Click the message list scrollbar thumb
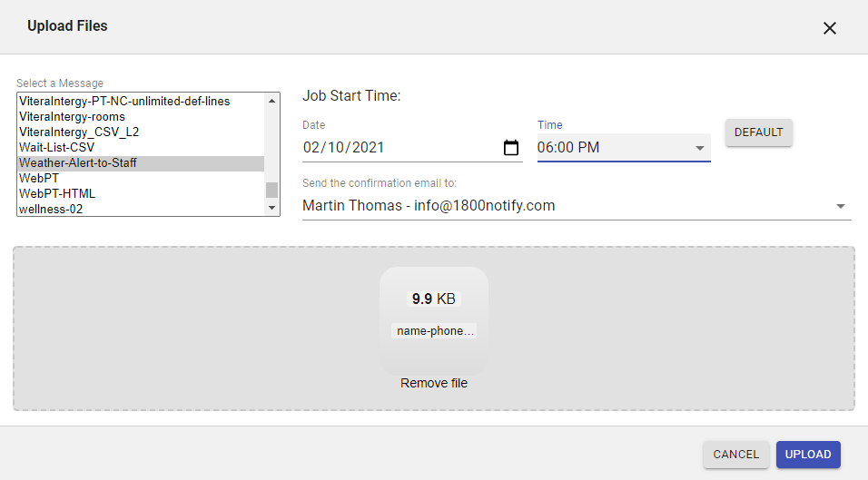 pos(271,190)
